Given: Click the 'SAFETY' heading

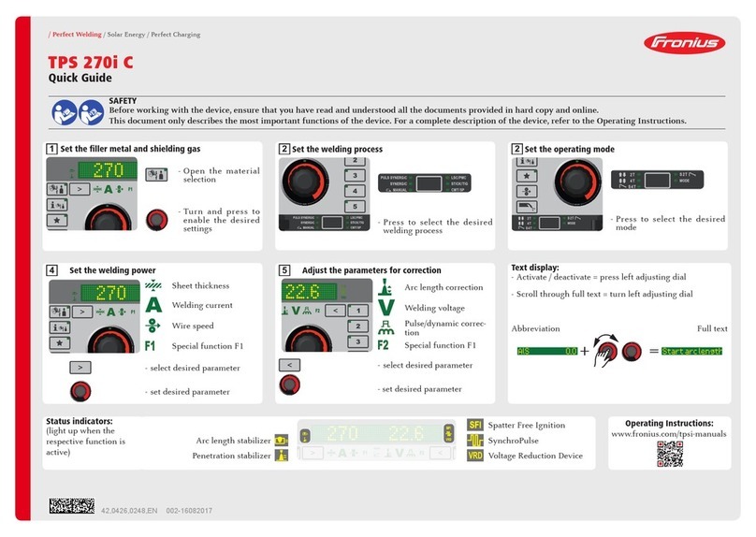Looking at the screenshot, I should click(123, 101).
